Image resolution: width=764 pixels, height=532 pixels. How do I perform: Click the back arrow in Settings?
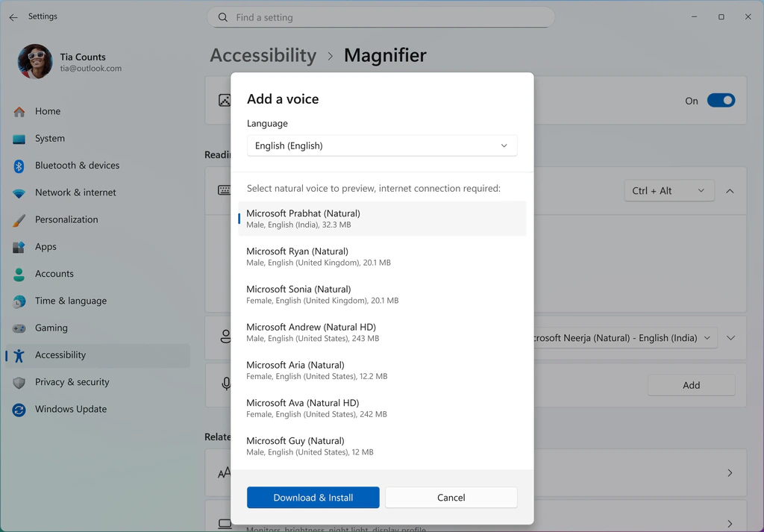(13, 17)
